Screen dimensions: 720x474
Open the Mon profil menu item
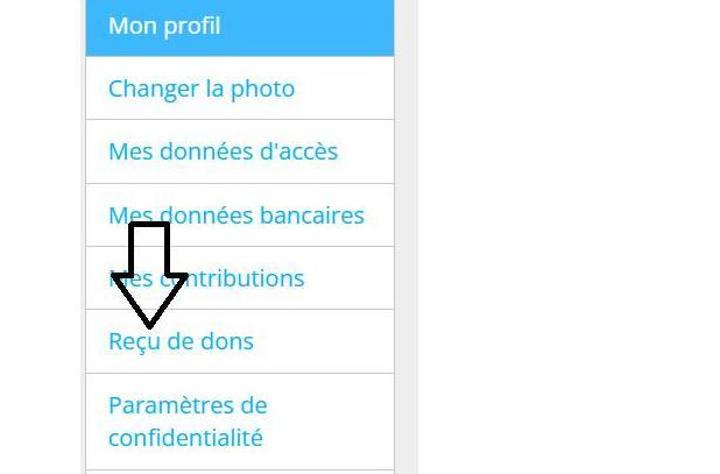tap(164, 26)
